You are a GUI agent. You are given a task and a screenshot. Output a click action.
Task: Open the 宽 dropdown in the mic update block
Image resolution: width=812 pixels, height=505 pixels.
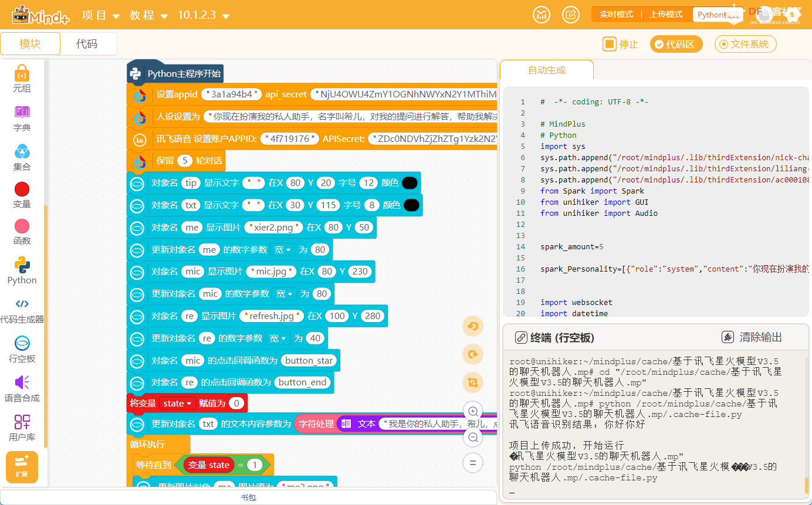(285, 294)
